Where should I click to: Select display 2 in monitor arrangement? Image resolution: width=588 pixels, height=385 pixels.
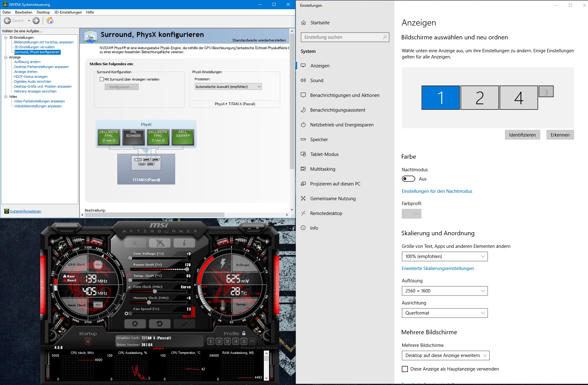480,98
